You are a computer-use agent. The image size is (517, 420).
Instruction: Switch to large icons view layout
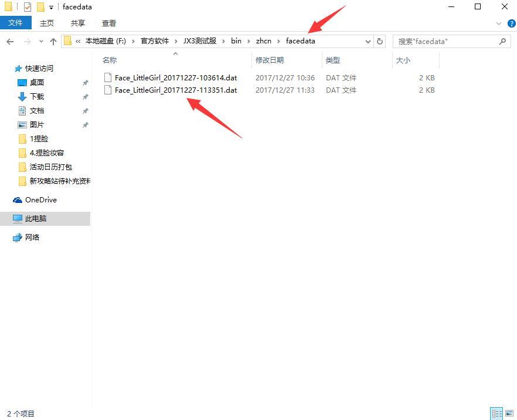pyautogui.click(x=509, y=414)
